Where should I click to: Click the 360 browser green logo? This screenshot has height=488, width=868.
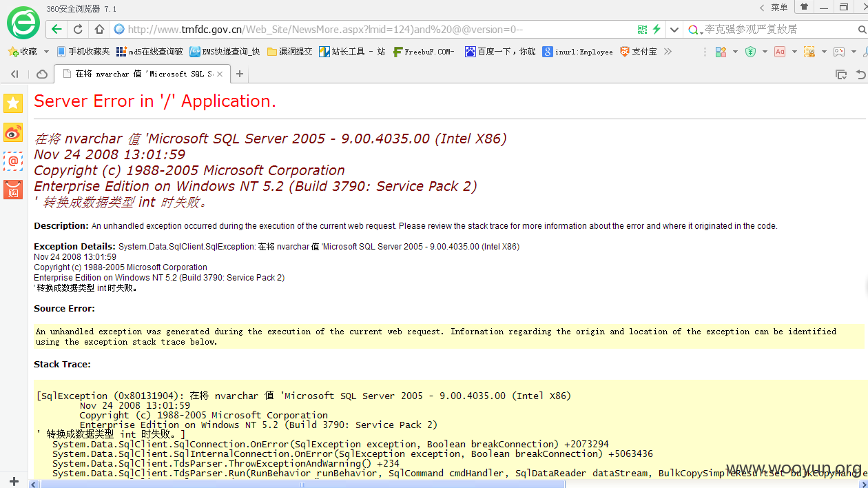coord(23,23)
